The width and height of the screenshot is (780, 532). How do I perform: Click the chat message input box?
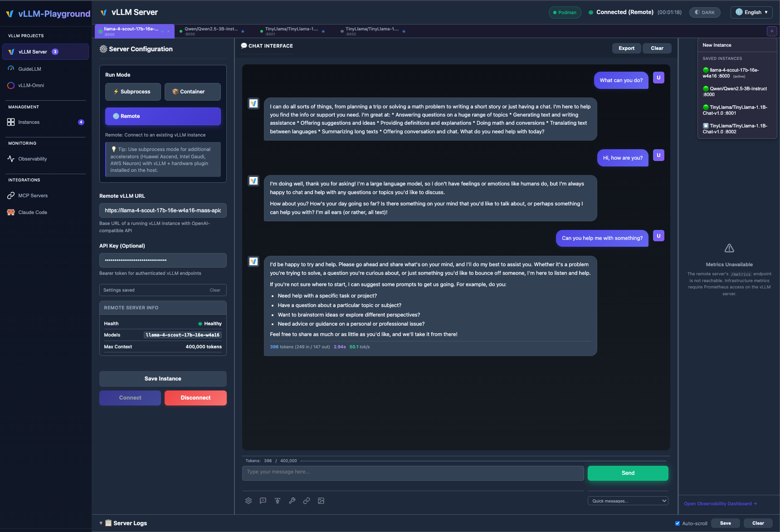[413, 473]
